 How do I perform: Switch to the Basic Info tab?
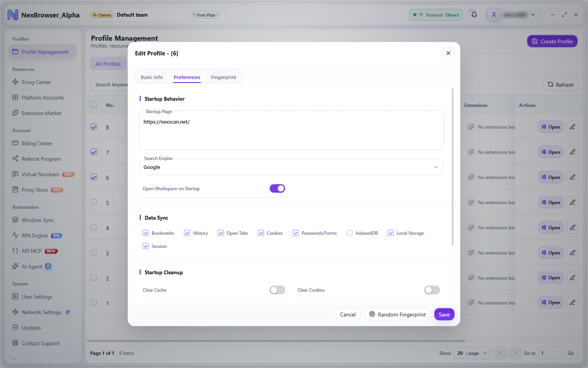point(152,77)
